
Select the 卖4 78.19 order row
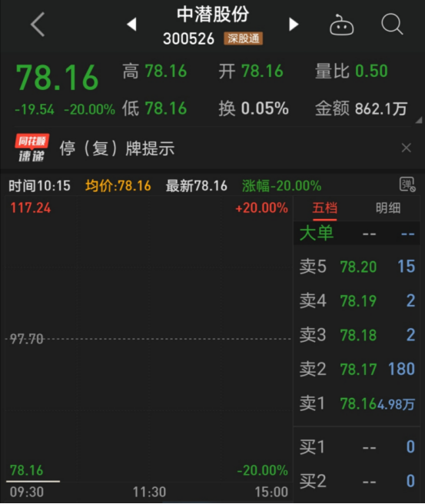click(357, 301)
